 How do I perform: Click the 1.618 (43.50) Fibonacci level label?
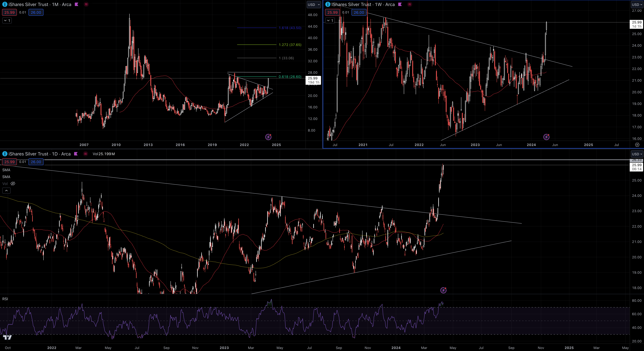290,28
